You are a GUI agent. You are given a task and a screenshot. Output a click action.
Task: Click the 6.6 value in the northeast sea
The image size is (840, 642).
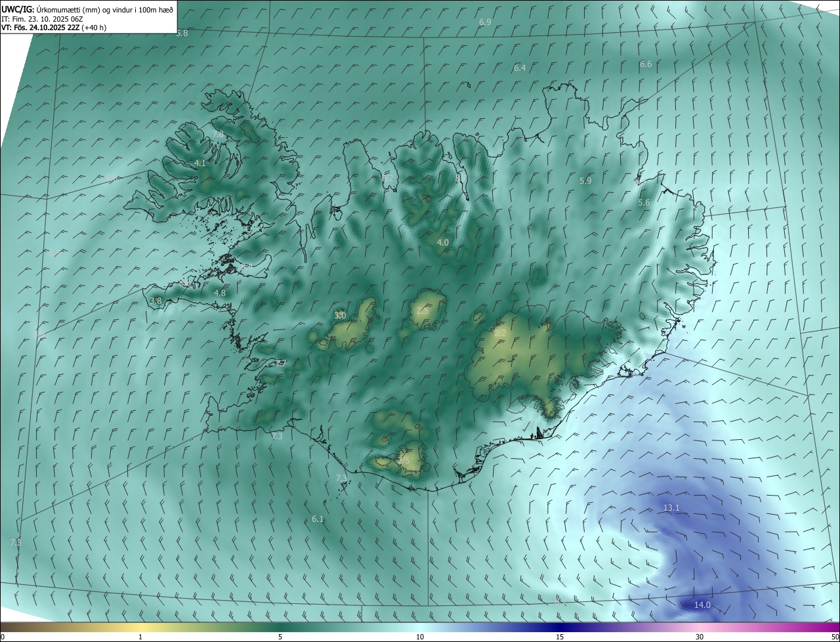646,64
